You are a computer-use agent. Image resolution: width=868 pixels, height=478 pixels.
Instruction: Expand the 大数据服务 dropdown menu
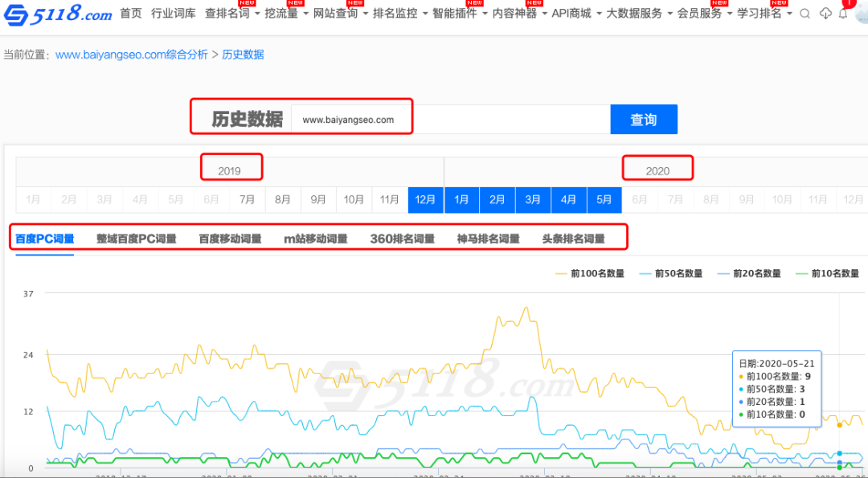[x=640, y=14]
